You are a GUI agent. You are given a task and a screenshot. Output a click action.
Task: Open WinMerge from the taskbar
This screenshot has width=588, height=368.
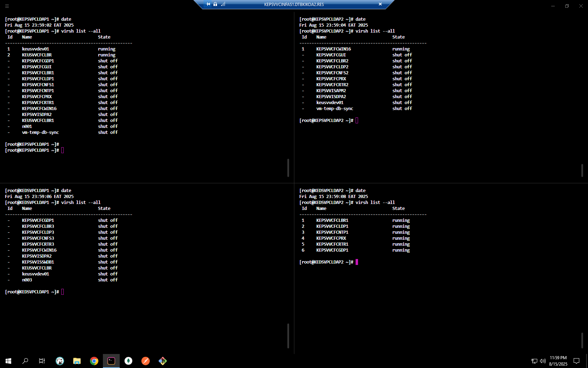(162, 361)
